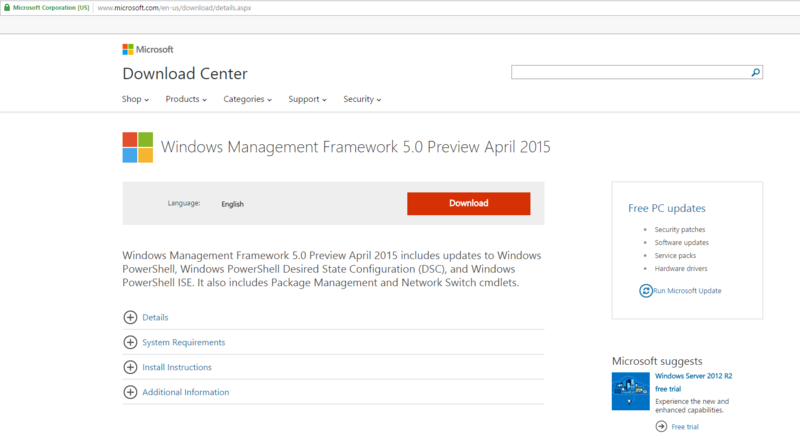Expand System Requirements section plus icon
Image resolution: width=800 pixels, height=445 pixels.
point(130,342)
